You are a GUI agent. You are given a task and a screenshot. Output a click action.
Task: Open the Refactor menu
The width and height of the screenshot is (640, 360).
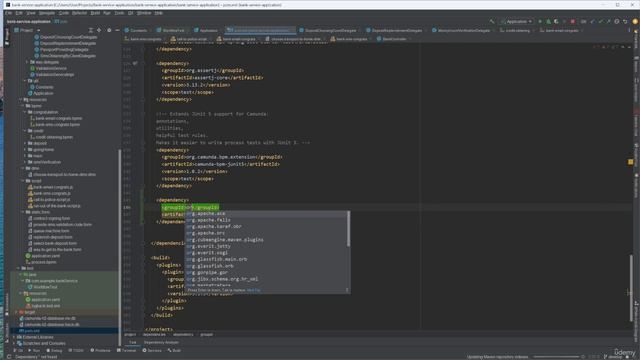click(80, 13)
